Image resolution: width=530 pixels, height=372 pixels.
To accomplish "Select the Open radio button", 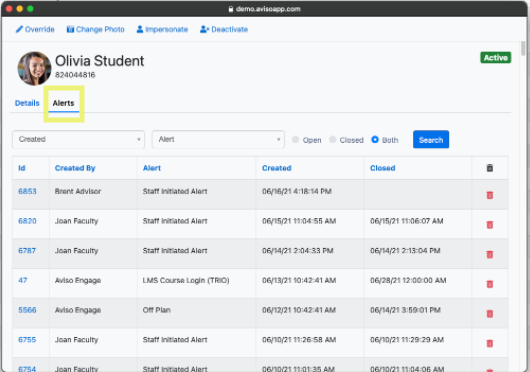I will click(295, 140).
